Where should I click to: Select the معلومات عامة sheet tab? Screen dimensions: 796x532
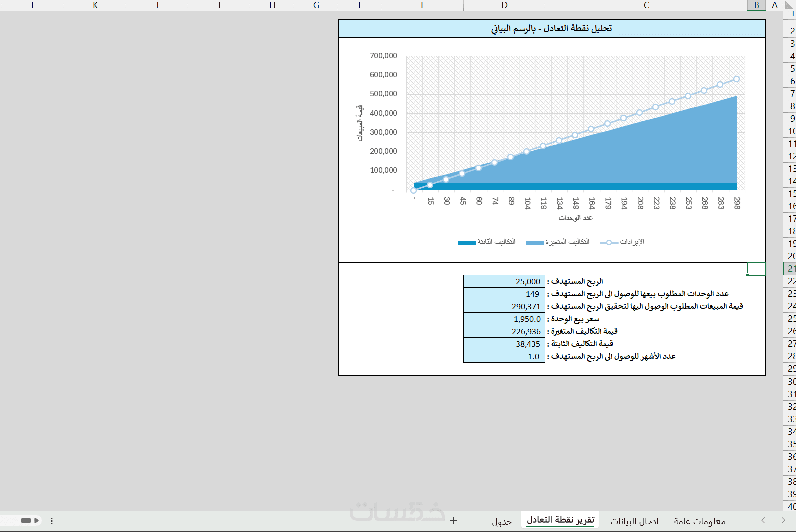click(x=700, y=521)
